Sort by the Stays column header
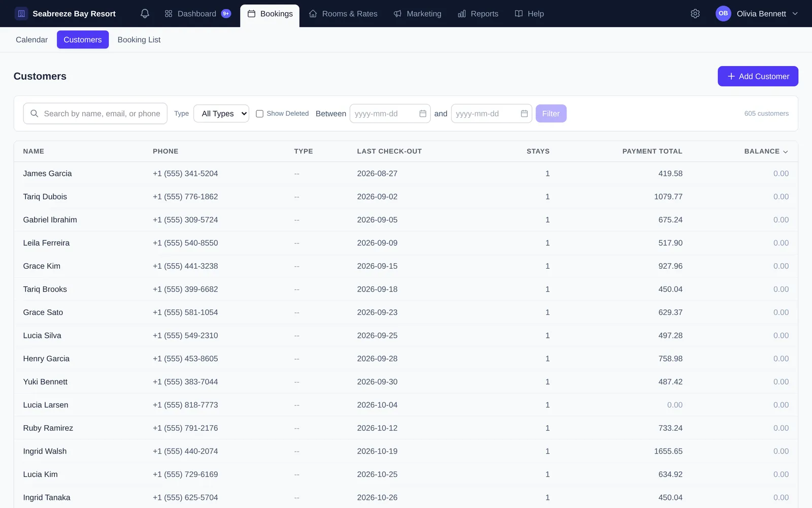812x508 pixels. [x=538, y=151]
